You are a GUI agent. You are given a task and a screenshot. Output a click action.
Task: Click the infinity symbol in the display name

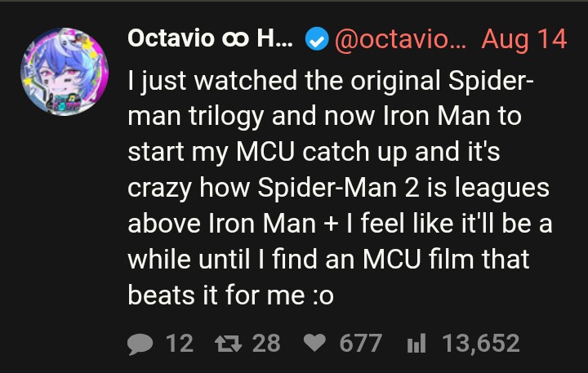[234, 39]
